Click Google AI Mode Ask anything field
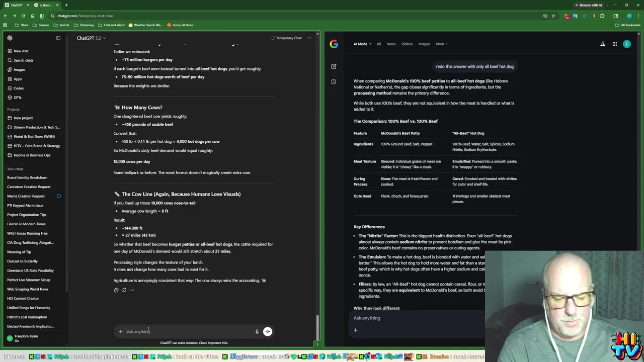Screen dimensions: 644x362 (418, 318)
